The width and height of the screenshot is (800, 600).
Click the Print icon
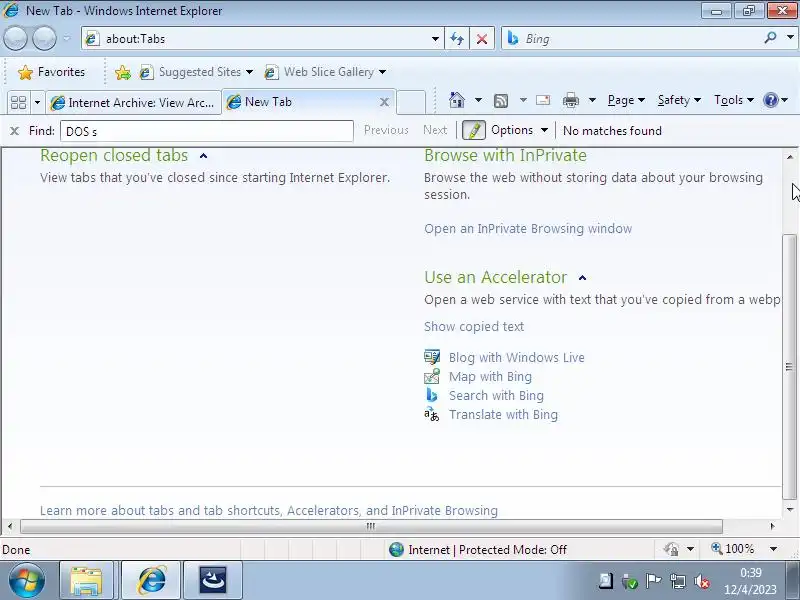pyautogui.click(x=570, y=100)
